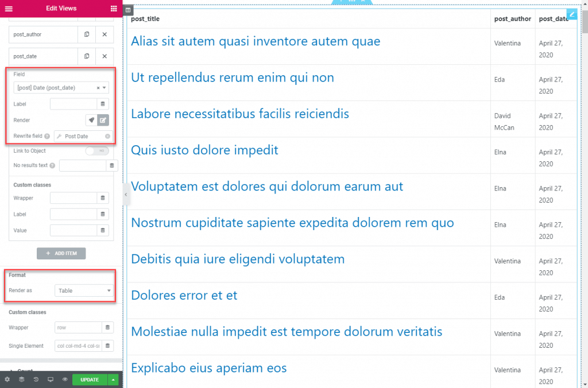This screenshot has height=388, width=588.
Task: Open the widgets grid panel
Action: click(x=114, y=9)
